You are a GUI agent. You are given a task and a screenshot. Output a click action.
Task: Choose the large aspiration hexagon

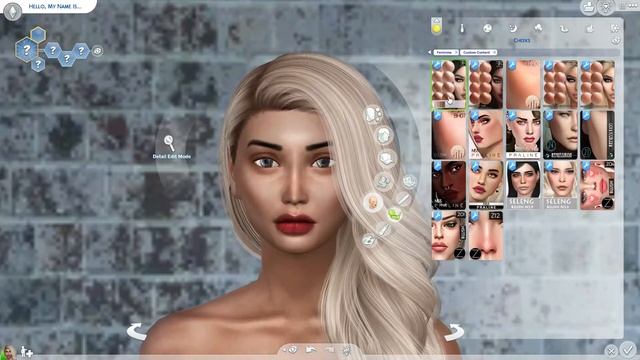point(27,50)
